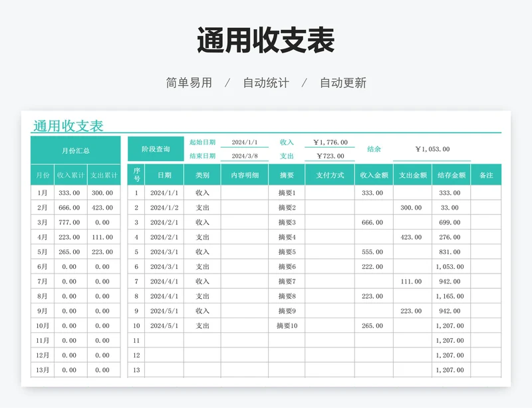The image size is (532, 408).
Task: Select date cell 2024/1/2
Action: [164, 208]
